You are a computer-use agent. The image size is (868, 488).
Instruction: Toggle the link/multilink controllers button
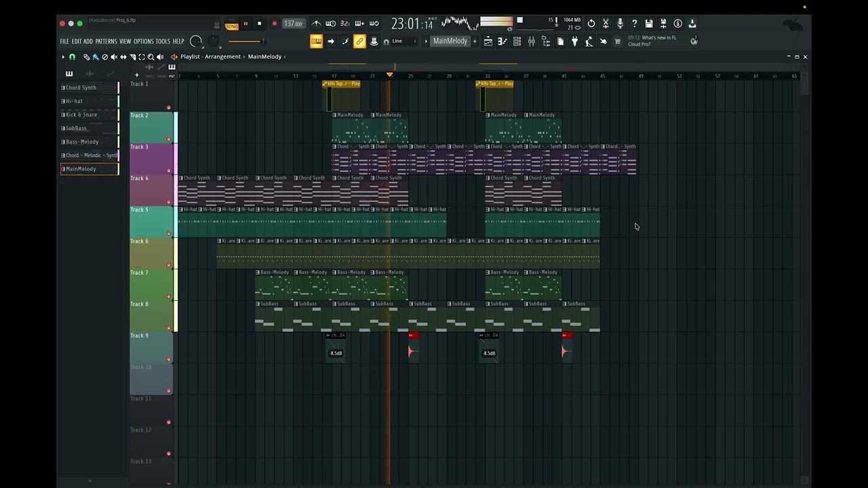[x=359, y=41]
